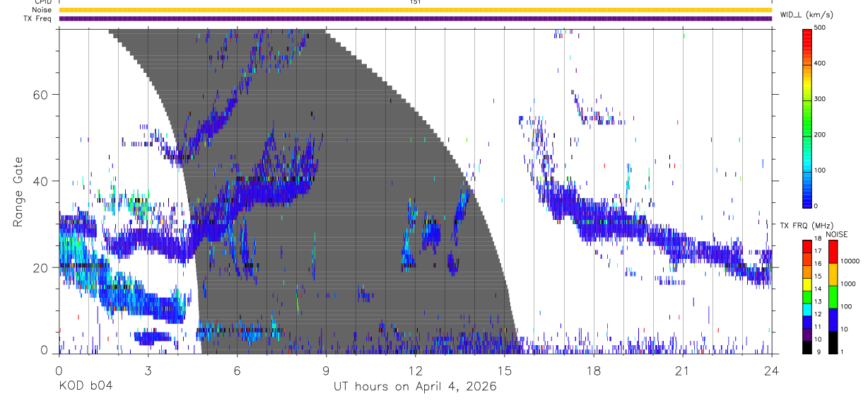Screen dimensions: 868x401
Task: Click the black bottom segment of TX FRQ legend
Action: 807,347
